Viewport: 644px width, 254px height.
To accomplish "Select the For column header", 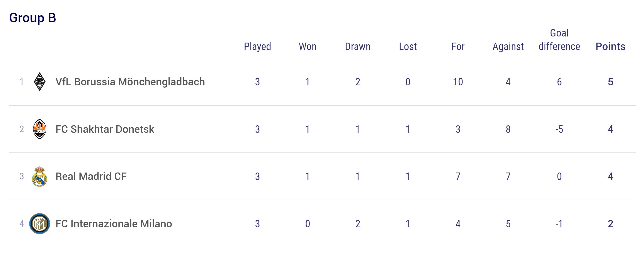I will click(x=458, y=47).
